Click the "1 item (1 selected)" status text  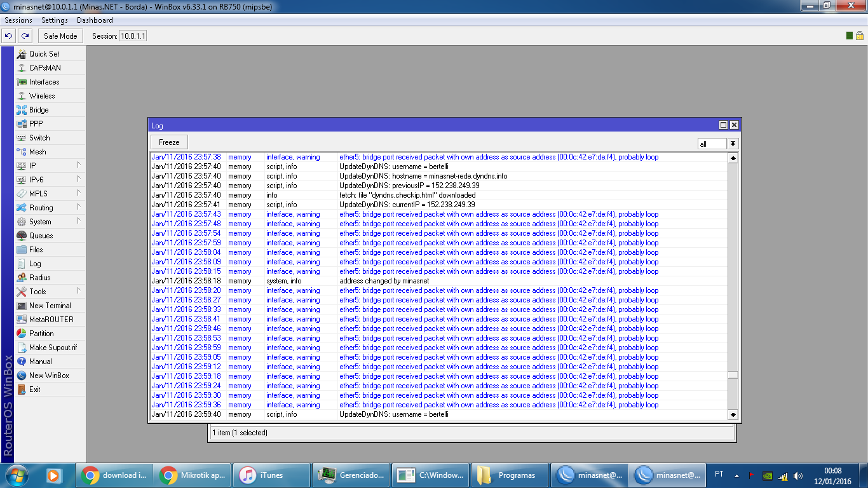240,433
